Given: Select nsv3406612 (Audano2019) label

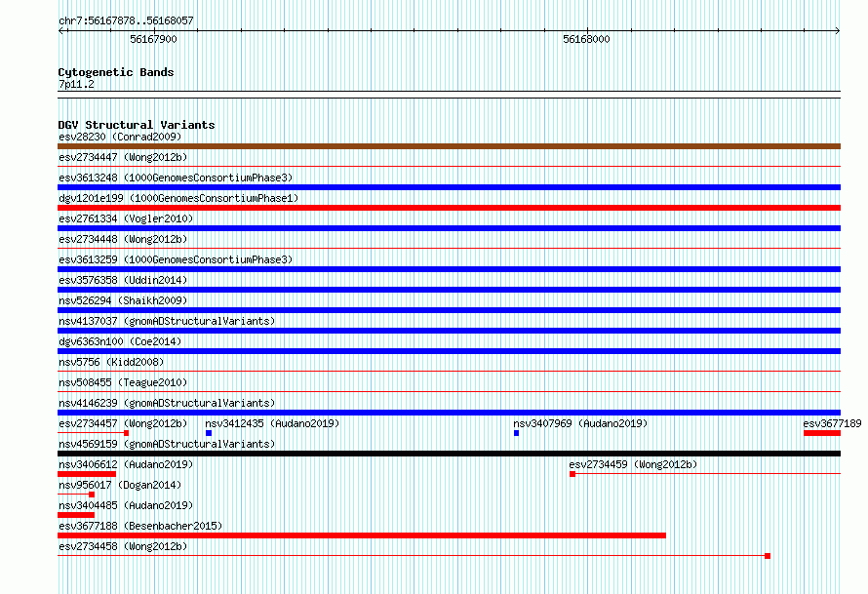Looking at the screenshot, I should [x=126, y=464].
